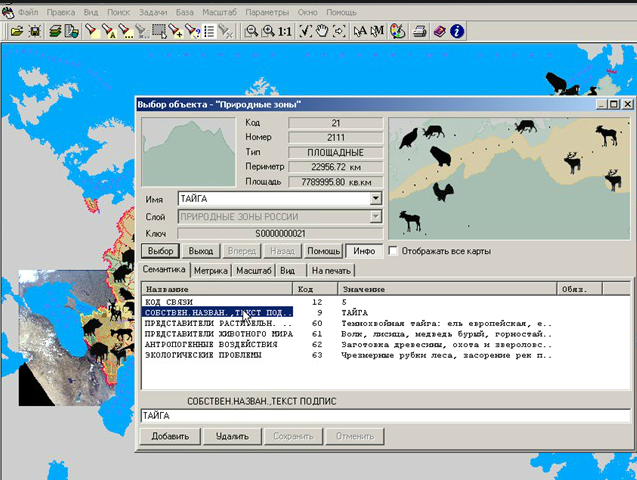Expand the 'Имя' dropdown showing ТАЙГА
Screen dimensions: 637x480
tap(375, 199)
